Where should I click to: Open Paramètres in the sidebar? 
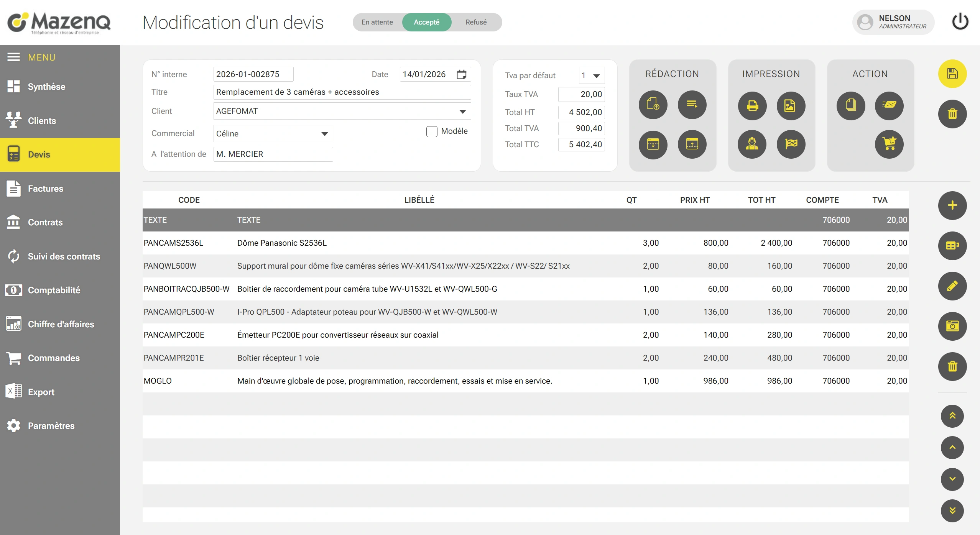click(60, 426)
